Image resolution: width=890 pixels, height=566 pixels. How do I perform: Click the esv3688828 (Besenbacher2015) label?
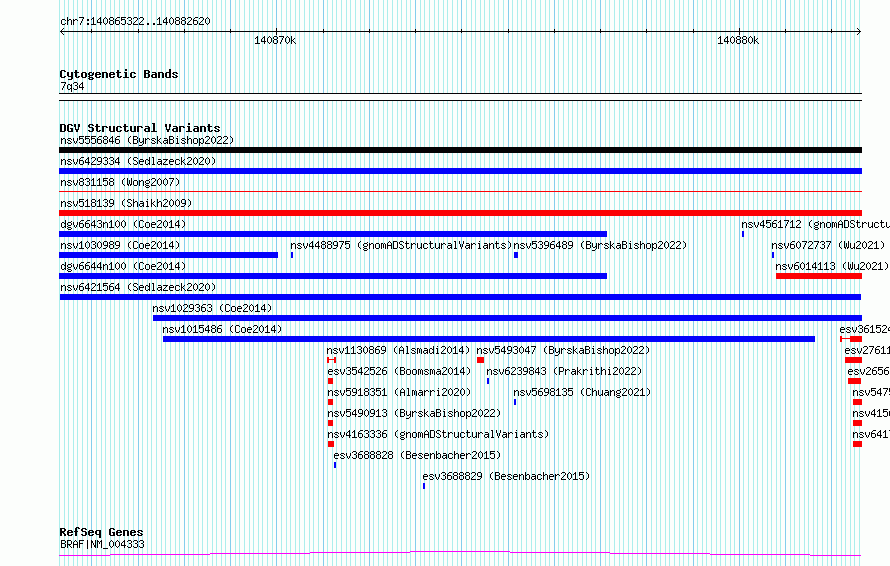point(417,455)
